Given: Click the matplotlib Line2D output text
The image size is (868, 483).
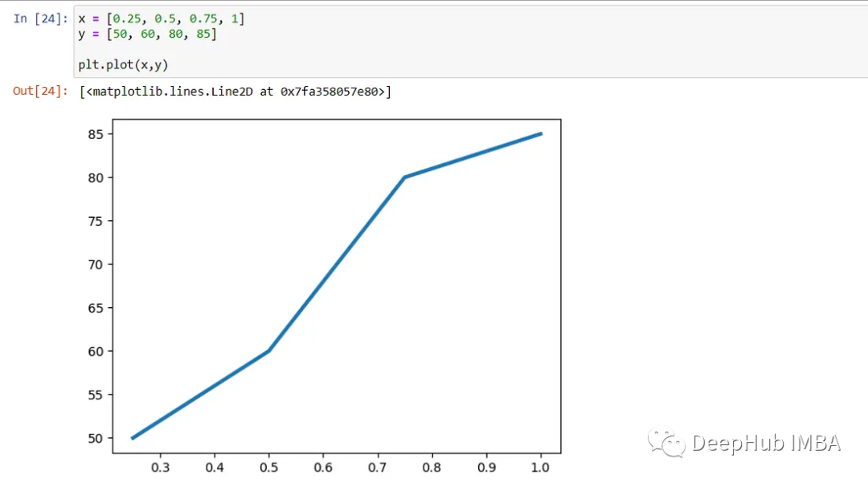Looking at the screenshot, I should [x=235, y=92].
